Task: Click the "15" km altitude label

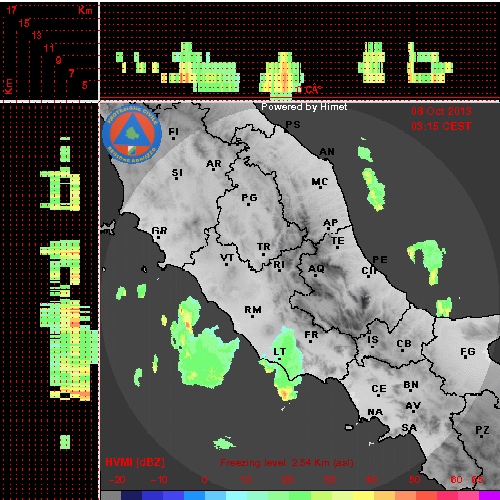Action: (24, 23)
